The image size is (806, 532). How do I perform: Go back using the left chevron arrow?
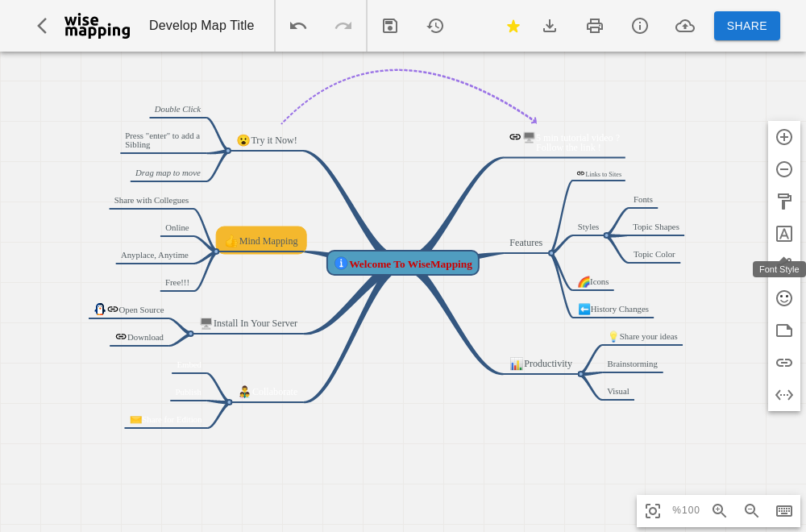click(x=42, y=26)
